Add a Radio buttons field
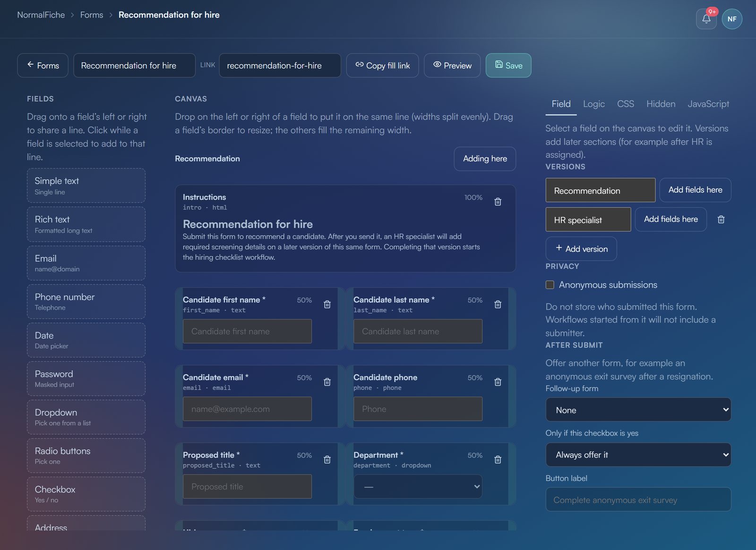 click(x=86, y=456)
